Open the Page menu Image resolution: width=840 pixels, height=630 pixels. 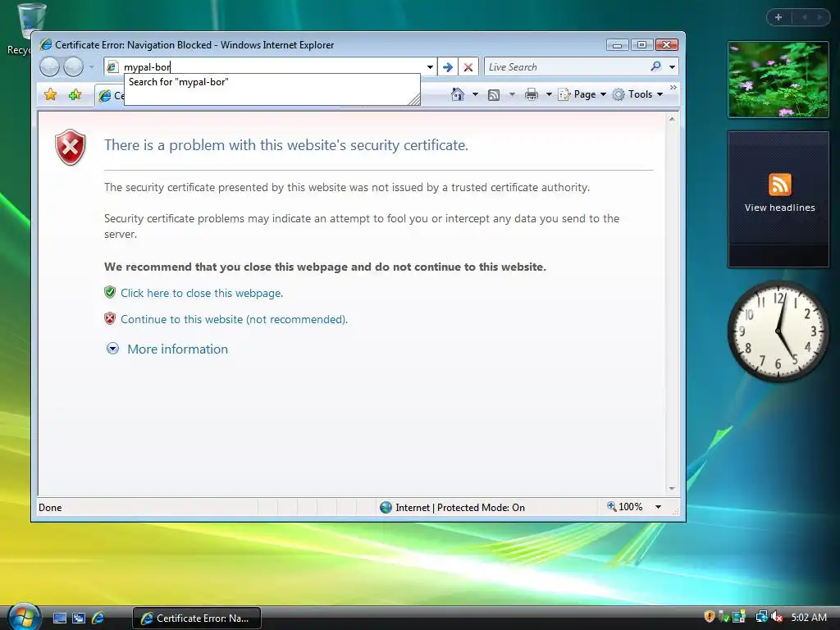[x=582, y=94]
